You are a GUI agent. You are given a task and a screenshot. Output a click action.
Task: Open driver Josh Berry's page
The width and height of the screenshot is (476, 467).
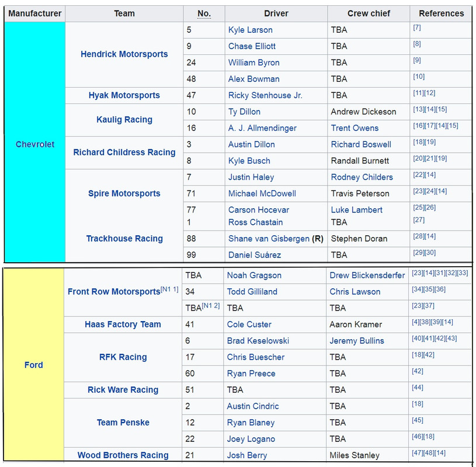(x=247, y=456)
